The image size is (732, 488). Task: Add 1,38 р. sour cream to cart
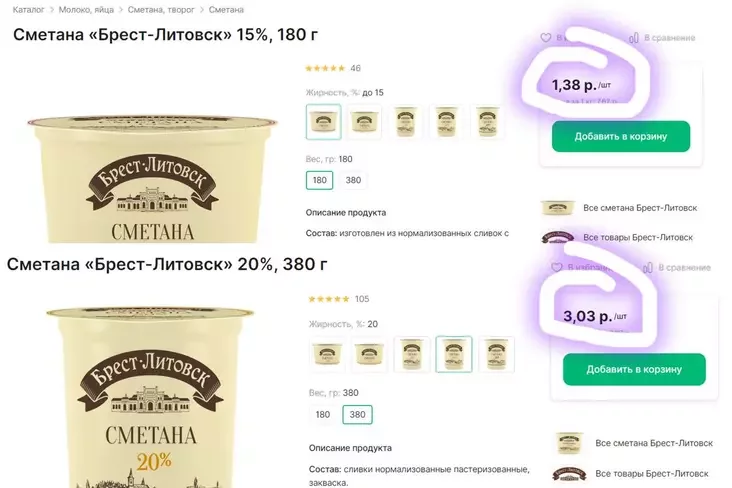click(x=619, y=136)
